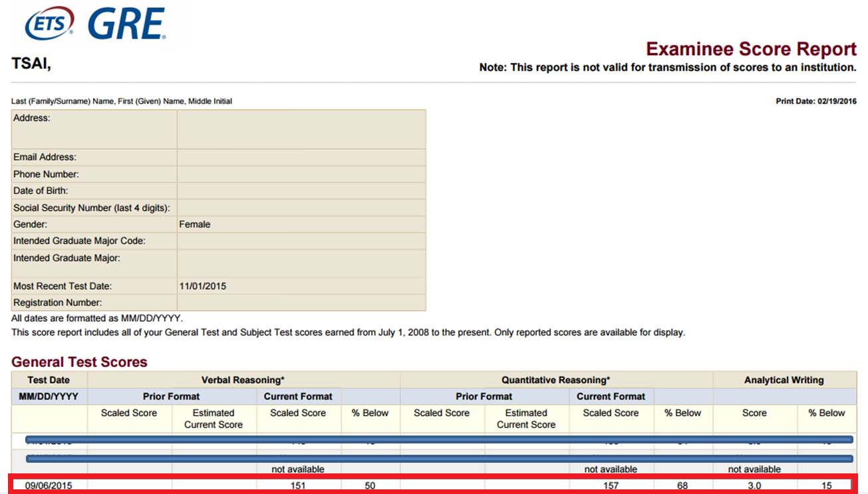This screenshot has width=868, height=494.
Task: Click 'not available' in Quantitative scaled score column
Action: click(611, 469)
